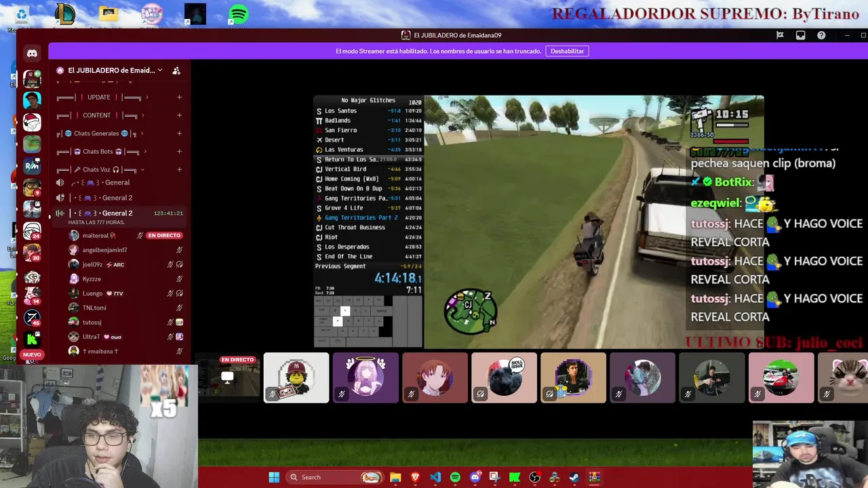Select active General 2 channel with timer

[x=120, y=216]
